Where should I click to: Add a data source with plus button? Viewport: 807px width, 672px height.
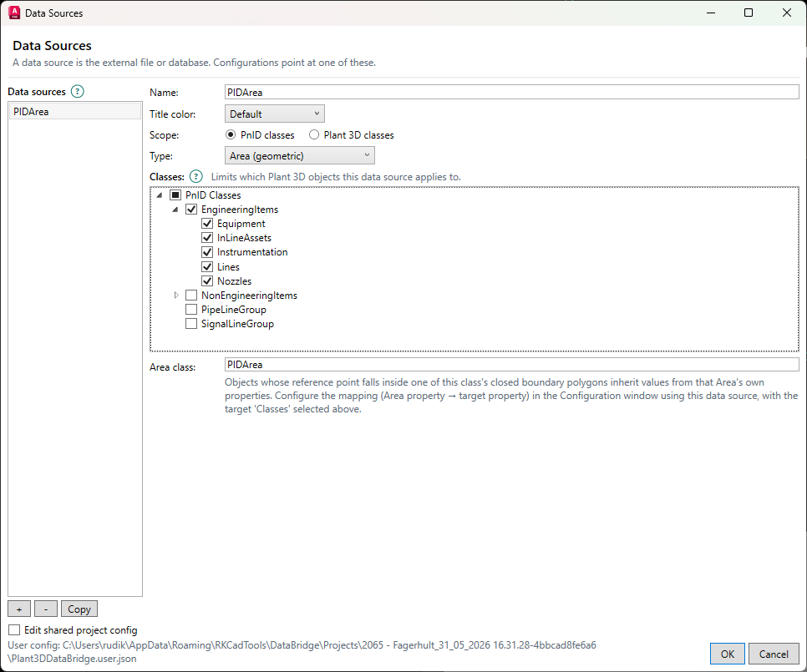[x=19, y=609]
